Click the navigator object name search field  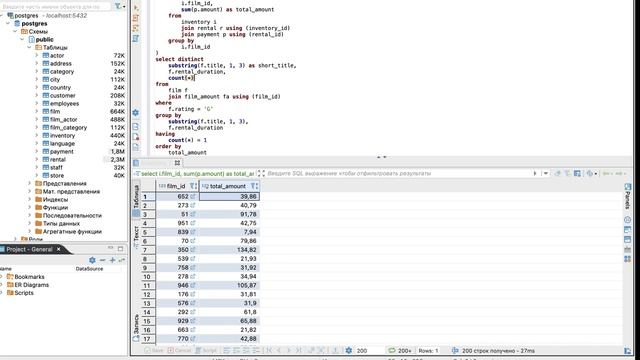[55, 7]
